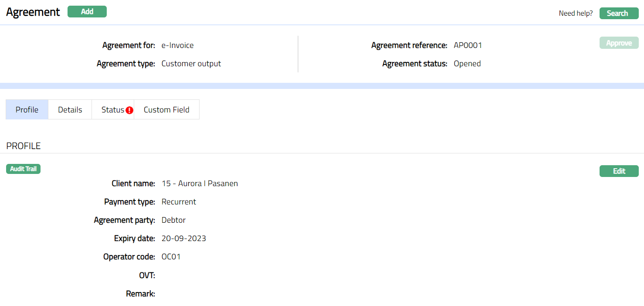This screenshot has width=644, height=306.
Task: Click Edit to modify the profile
Action: [x=619, y=171]
